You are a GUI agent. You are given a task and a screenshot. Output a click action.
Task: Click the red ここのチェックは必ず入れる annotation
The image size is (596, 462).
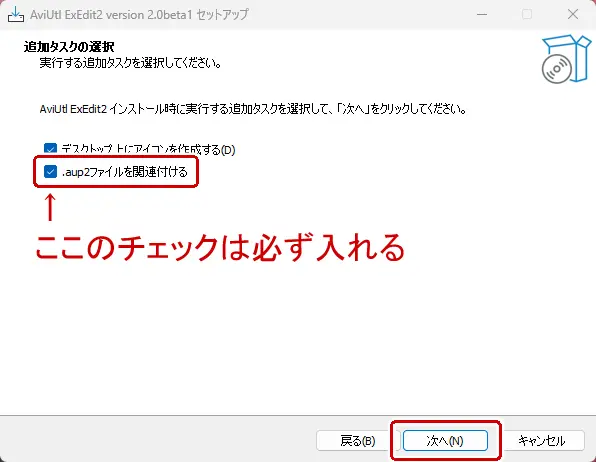tap(220, 248)
